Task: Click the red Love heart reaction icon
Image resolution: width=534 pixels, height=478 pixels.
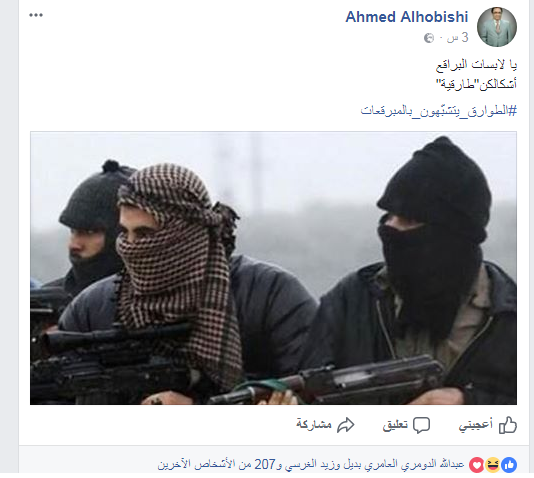Action: point(476,465)
